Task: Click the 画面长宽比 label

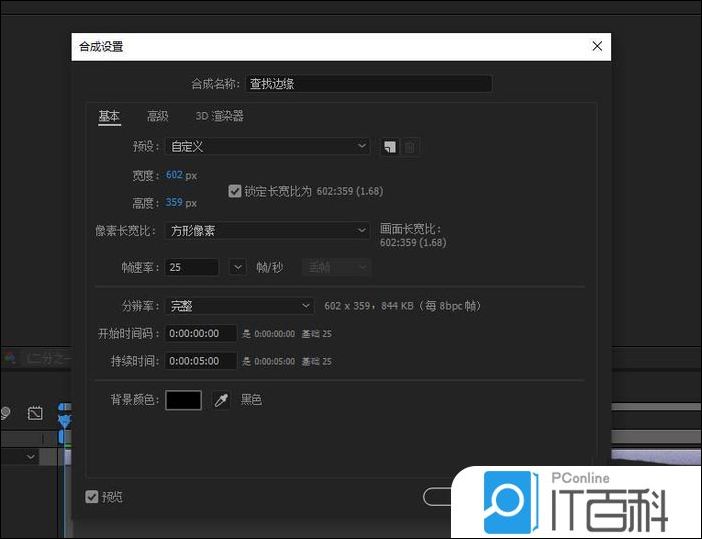Action: pos(410,229)
